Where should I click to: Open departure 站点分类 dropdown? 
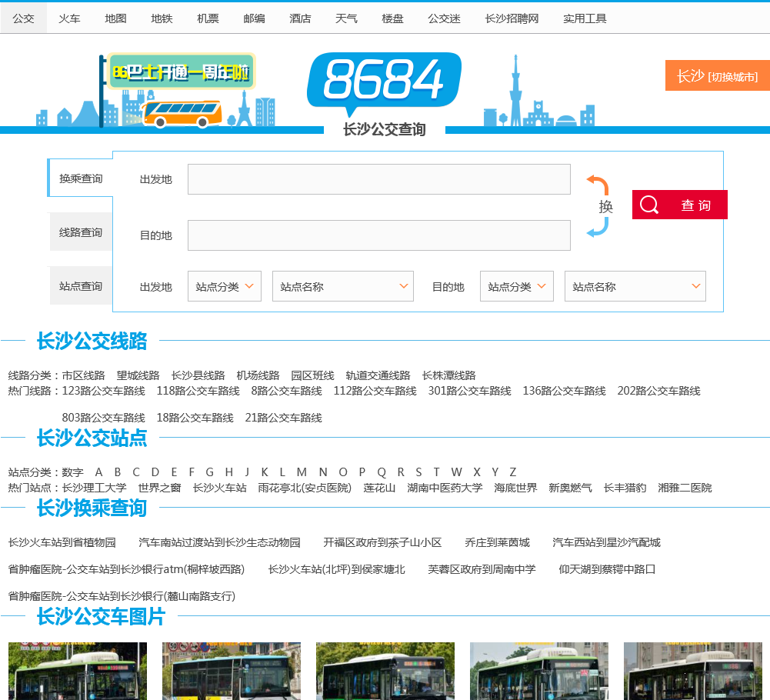coord(225,286)
